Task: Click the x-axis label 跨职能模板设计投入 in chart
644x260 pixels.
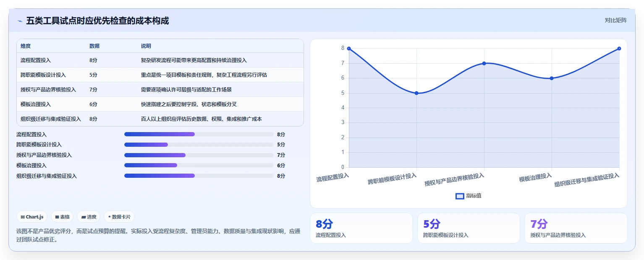Action: point(392,179)
